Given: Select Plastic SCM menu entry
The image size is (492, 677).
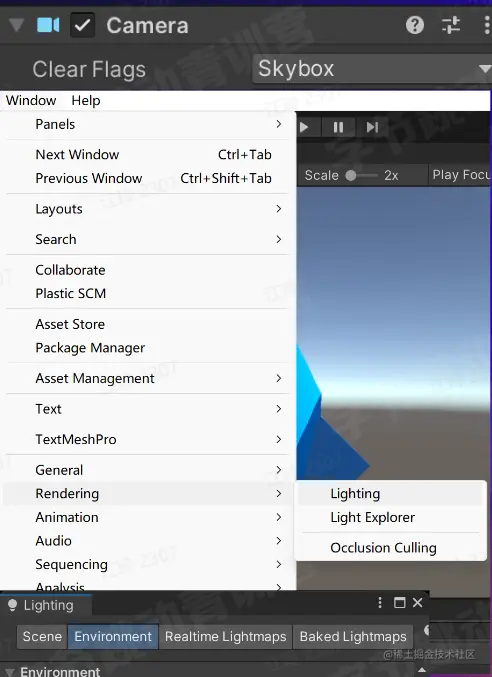Looking at the screenshot, I should point(148,293).
